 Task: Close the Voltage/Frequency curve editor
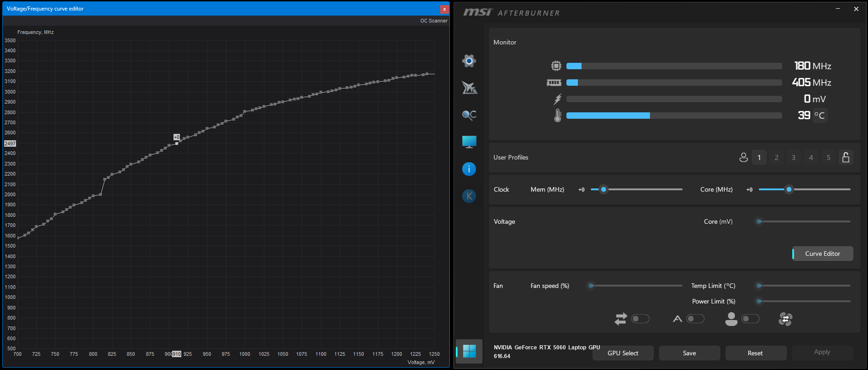click(x=444, y=9)
